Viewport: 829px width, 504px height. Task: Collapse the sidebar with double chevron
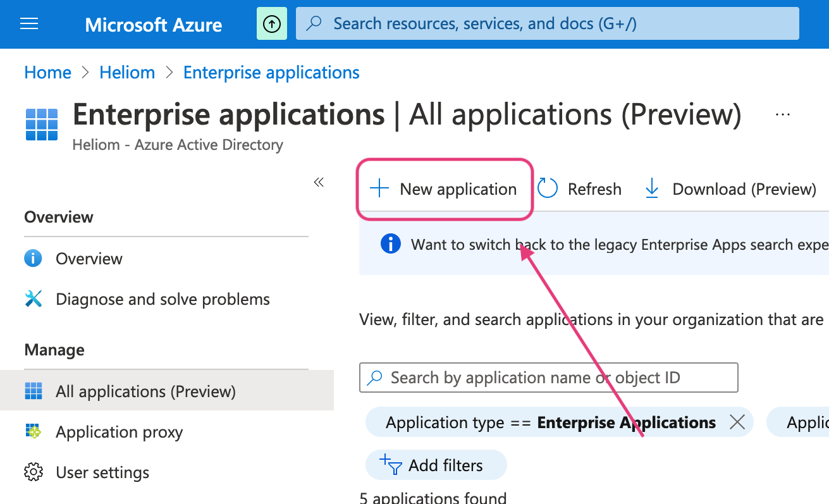(319, 183)
